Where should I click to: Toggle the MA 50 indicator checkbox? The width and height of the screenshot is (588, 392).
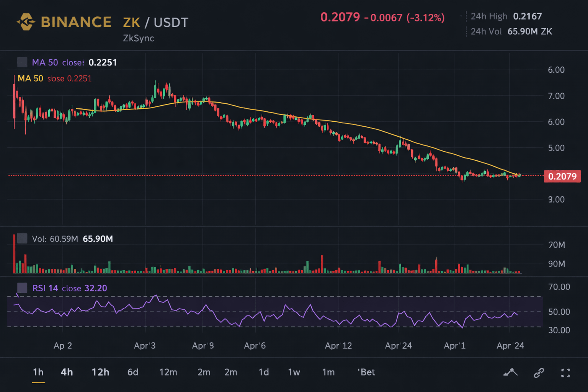[22, 62]
